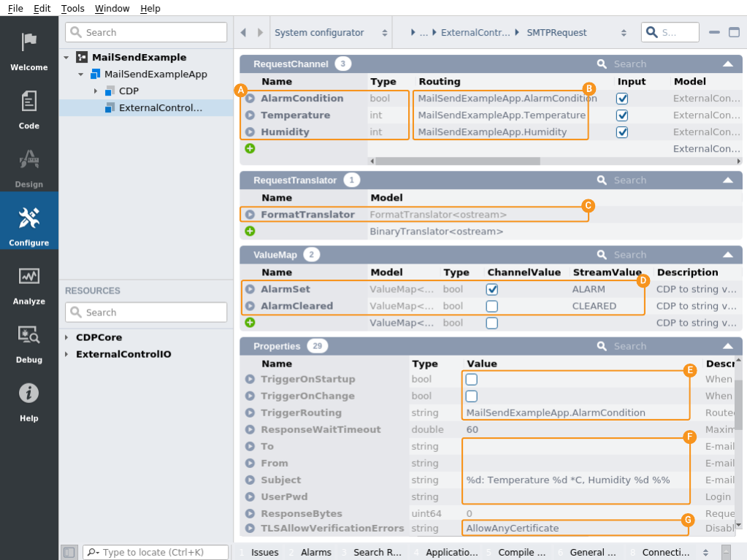Uncheck Input checkbox for AlarmCondition
Screen dimensions: 747x560
pyautogui.click(x=622, y=99)
